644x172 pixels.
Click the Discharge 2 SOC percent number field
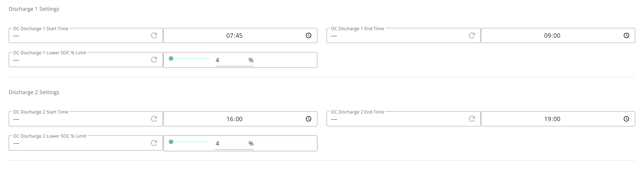click(231, 144)
